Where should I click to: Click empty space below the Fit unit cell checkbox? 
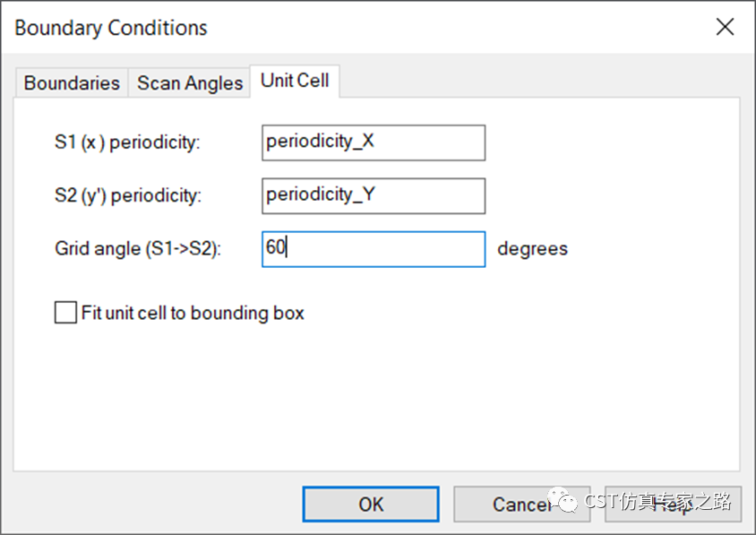click(376, 395)
